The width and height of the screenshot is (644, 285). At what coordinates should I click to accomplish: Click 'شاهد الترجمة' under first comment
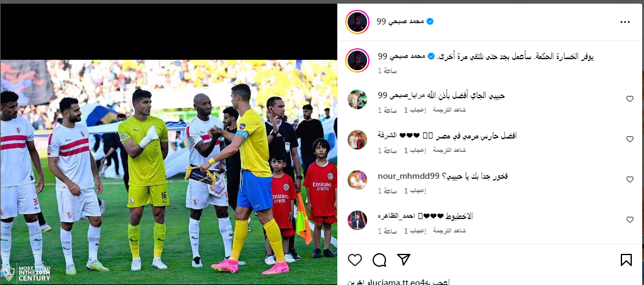(449, 110)
